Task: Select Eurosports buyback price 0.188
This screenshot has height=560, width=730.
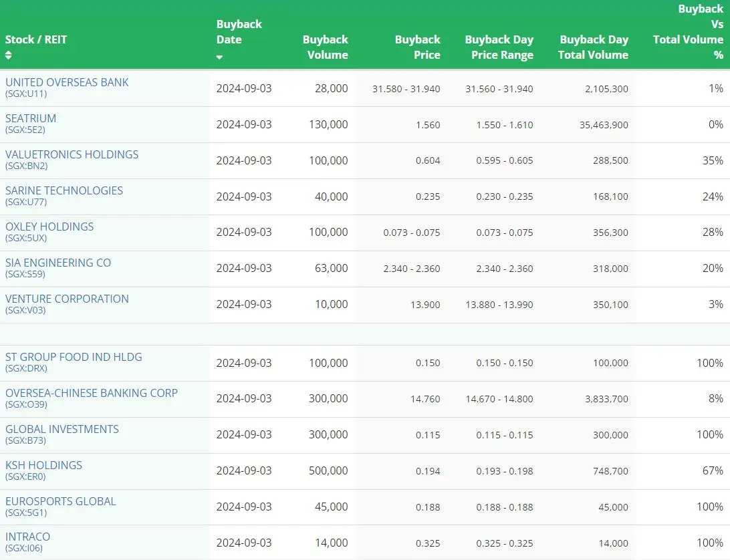Action: (428, 507)
